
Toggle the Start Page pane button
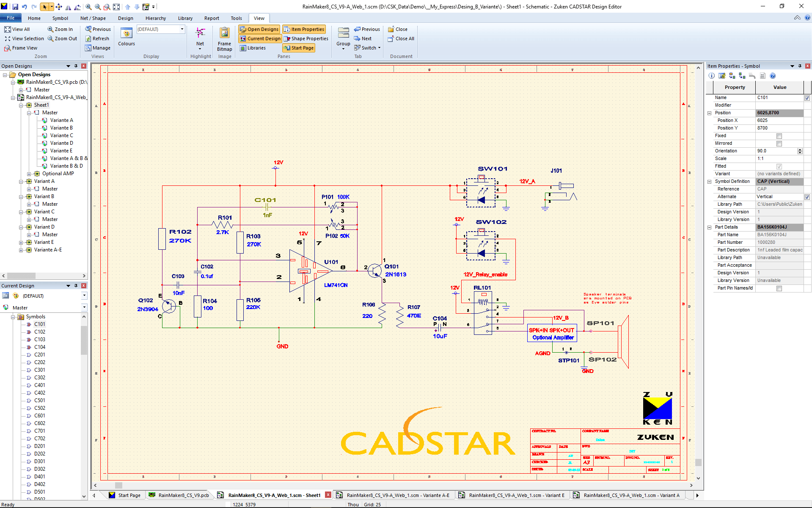coord(299,48)
